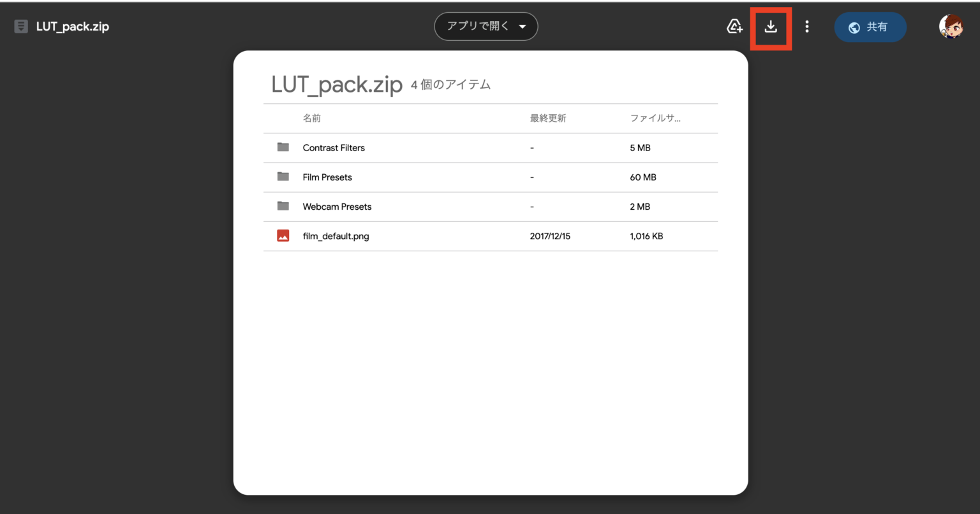Click the image icon next to film_default.png
980x514 pixels.
pos(283,235)
